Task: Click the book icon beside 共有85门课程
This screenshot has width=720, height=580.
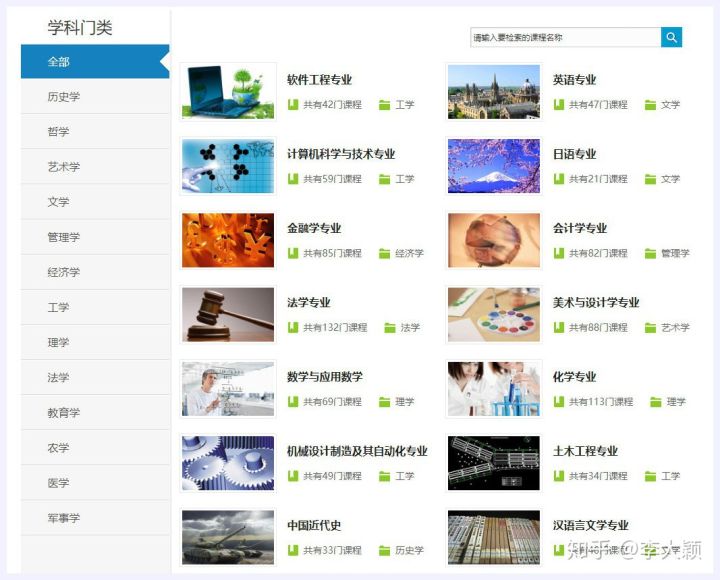Action: tap(293, 253)
